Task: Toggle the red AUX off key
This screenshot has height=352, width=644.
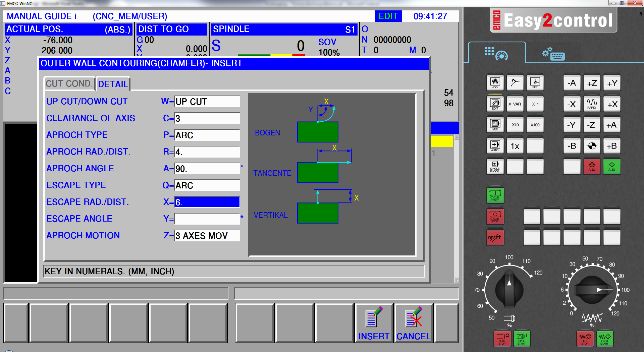Action: [x=592, y=166]
